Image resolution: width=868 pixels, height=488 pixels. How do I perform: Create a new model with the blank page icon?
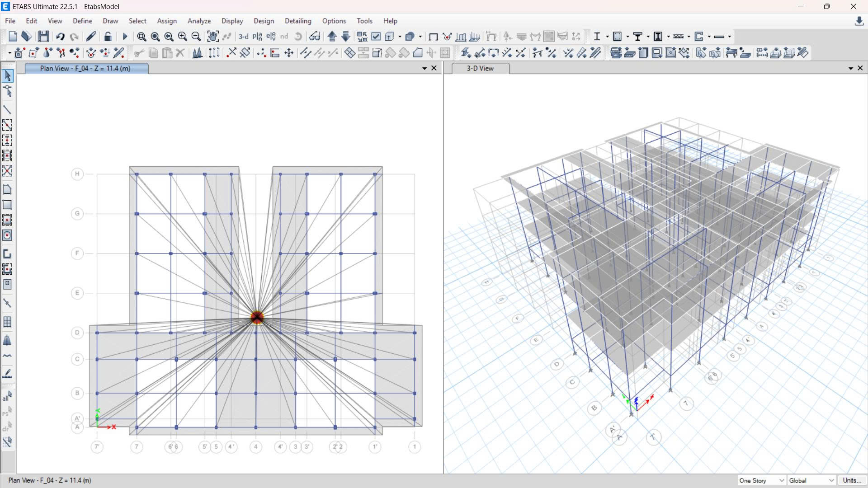pyautogui.click(x=13, y=37)
